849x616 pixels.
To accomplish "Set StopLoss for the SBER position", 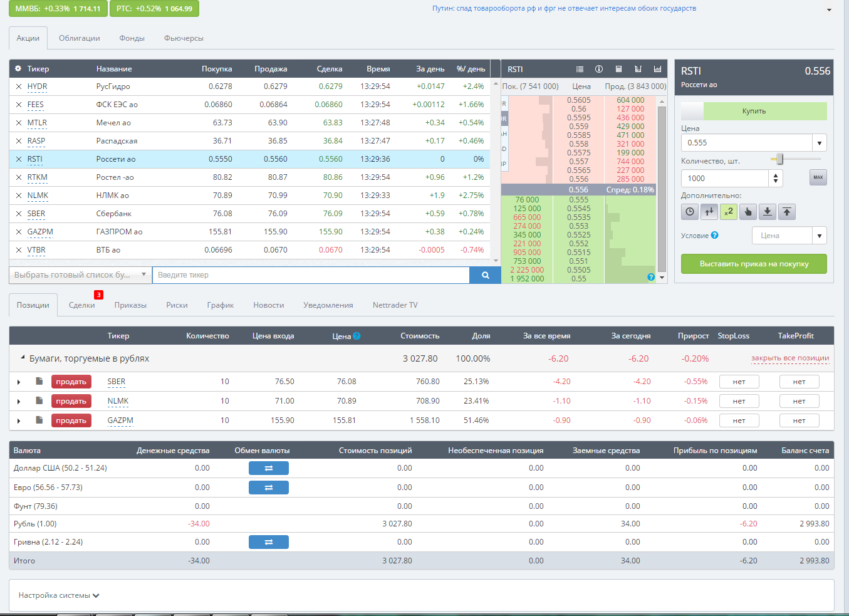I will (739, 382).
